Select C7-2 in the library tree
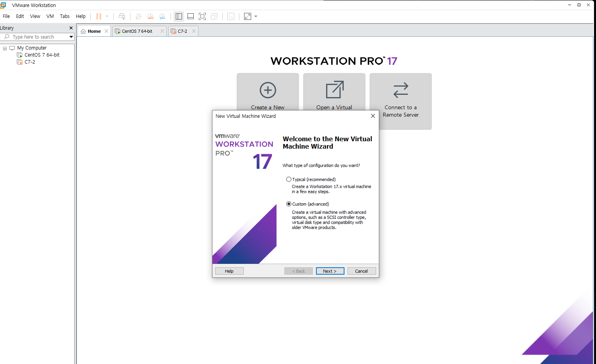Screen dimensions: 596x364 30,62
